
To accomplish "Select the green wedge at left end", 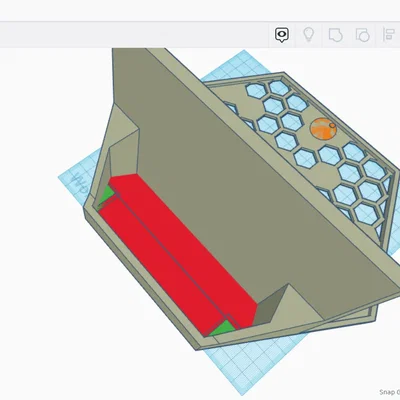I will [107, 195].
